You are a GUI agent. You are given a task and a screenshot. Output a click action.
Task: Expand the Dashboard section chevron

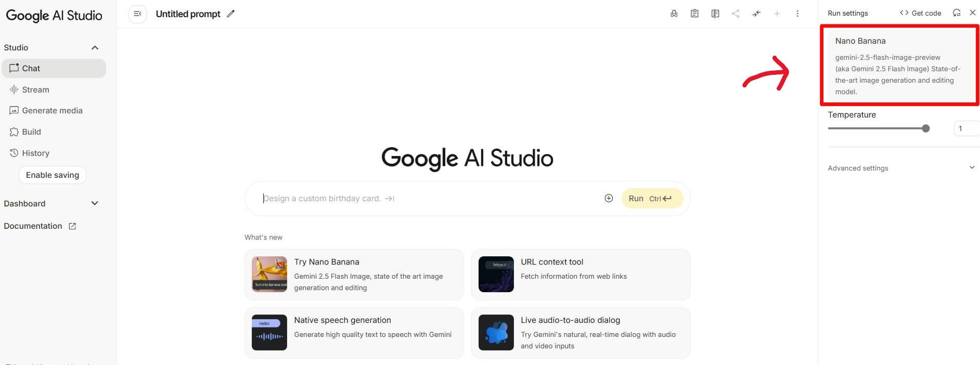[x=95, y=203]
